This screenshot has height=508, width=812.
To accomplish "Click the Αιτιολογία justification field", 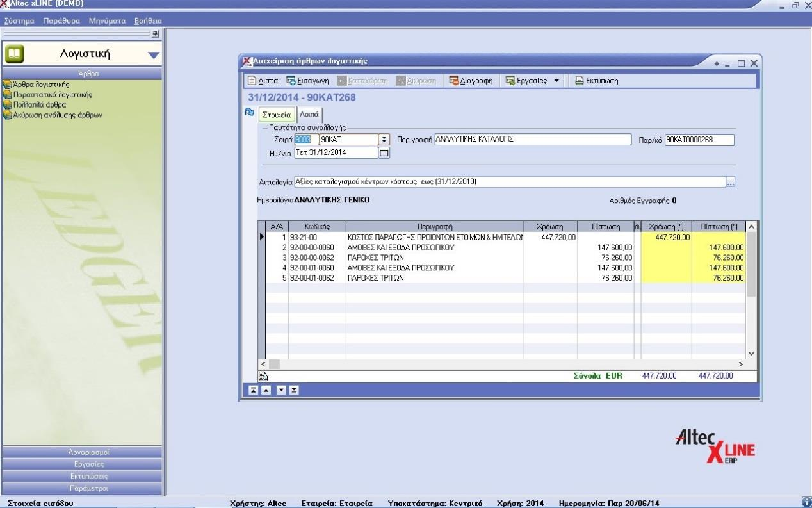I will pyautogui.click(x=510, y=182).
